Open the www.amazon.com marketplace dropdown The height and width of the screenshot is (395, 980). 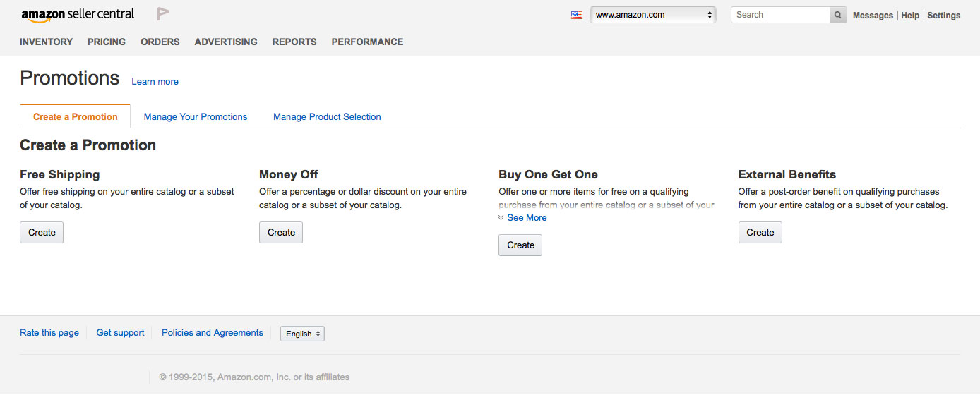click(653, 15)
